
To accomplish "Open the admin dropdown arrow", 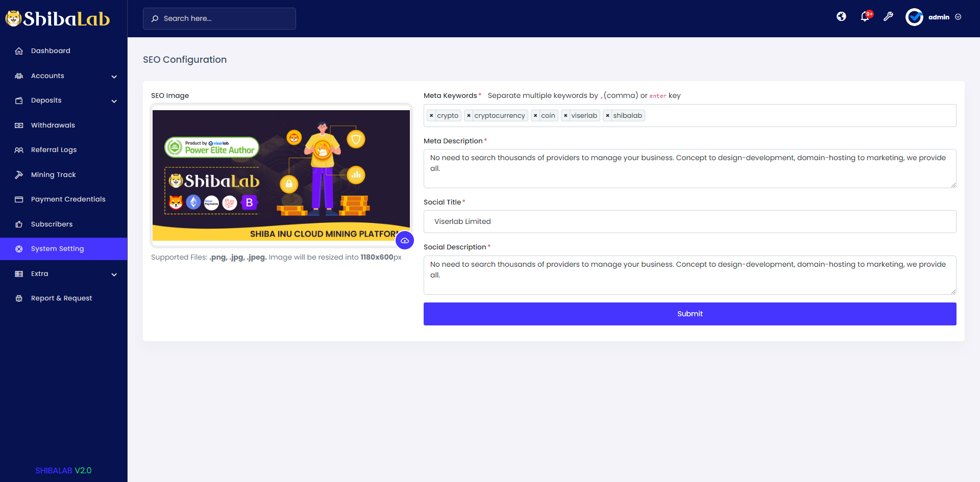I will coord(958,17).
